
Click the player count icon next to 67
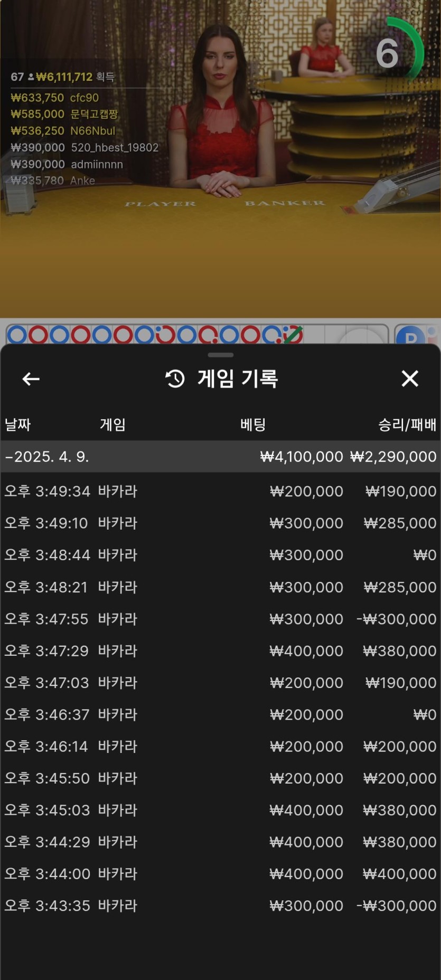(31, 77)
